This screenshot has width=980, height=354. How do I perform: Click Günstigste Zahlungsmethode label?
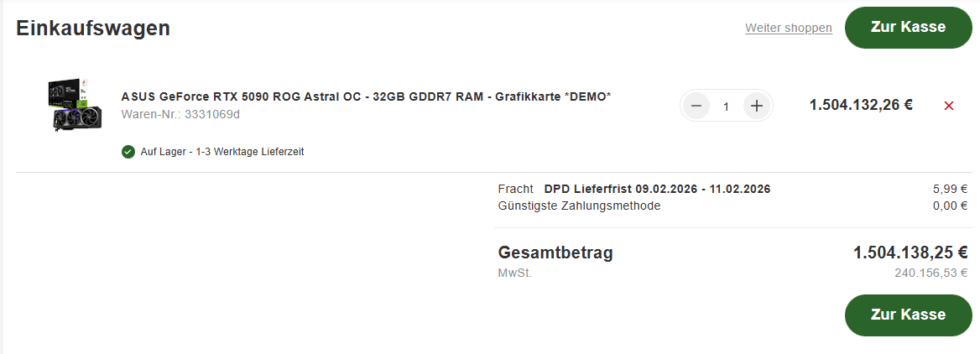(579, 206)
